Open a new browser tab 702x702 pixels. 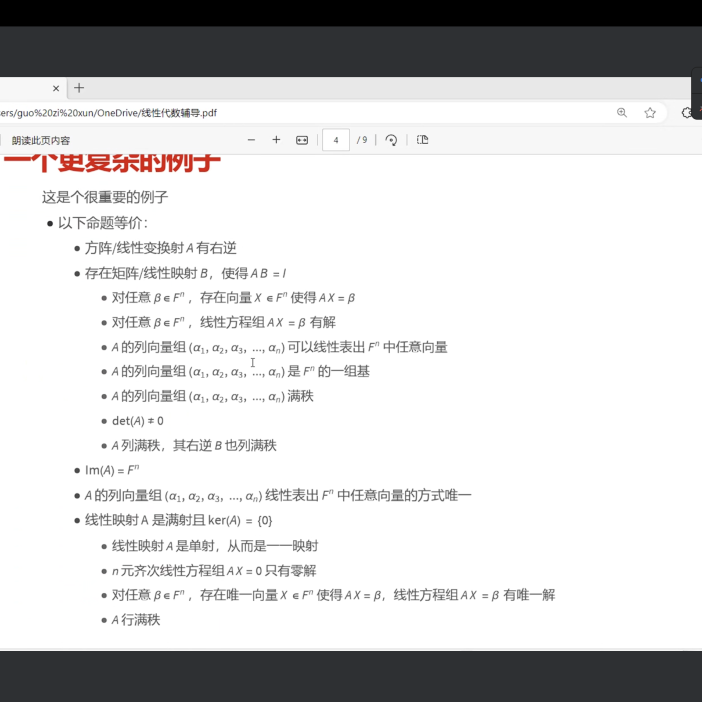tap(80, 88)
